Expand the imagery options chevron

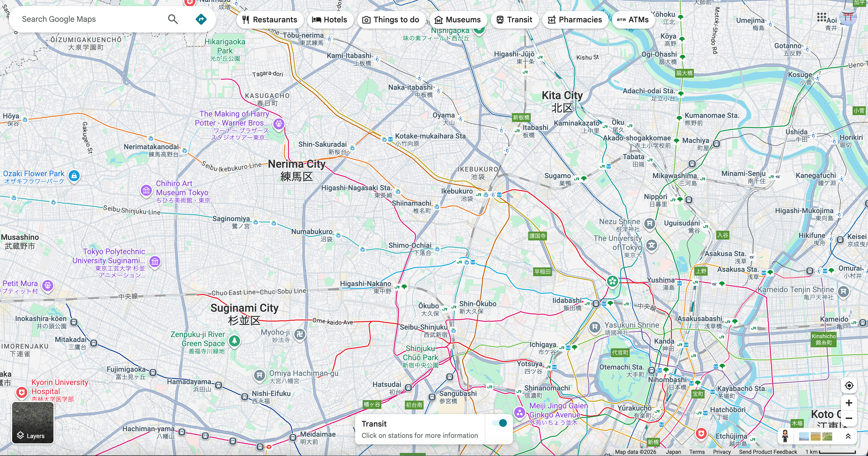tap(848, 436)
